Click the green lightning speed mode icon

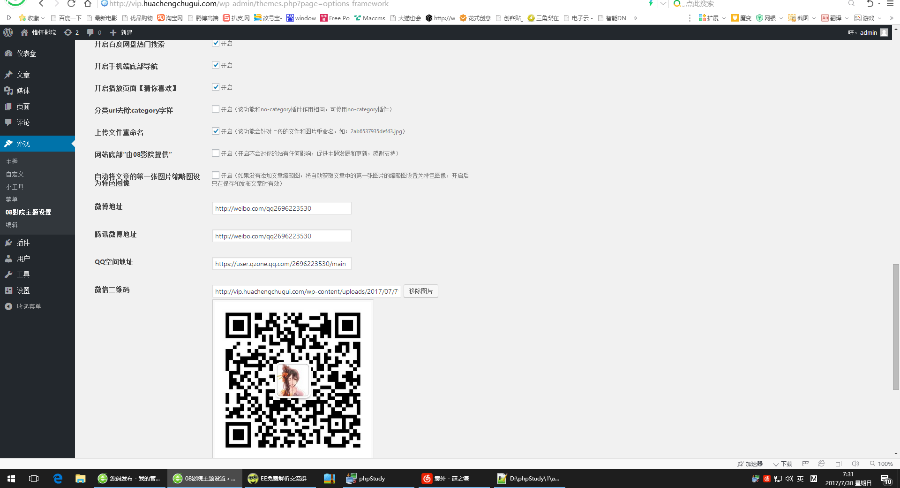pyautogui.click(x=651, y=3)
